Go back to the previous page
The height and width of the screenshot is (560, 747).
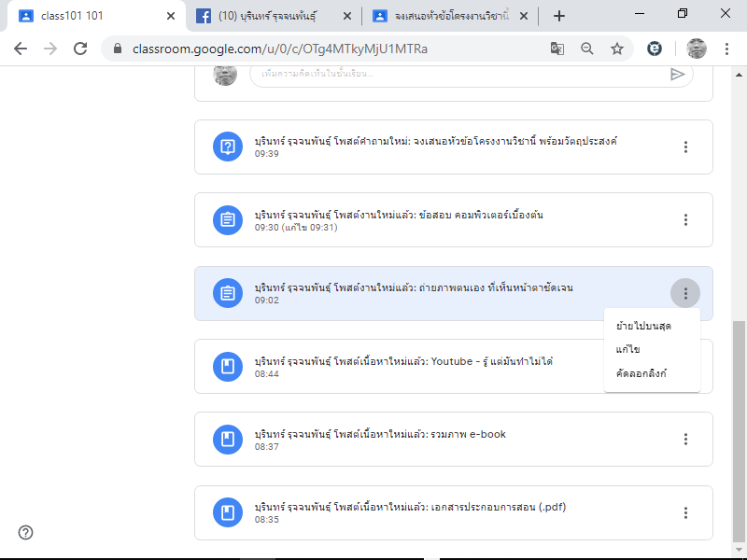21,49
